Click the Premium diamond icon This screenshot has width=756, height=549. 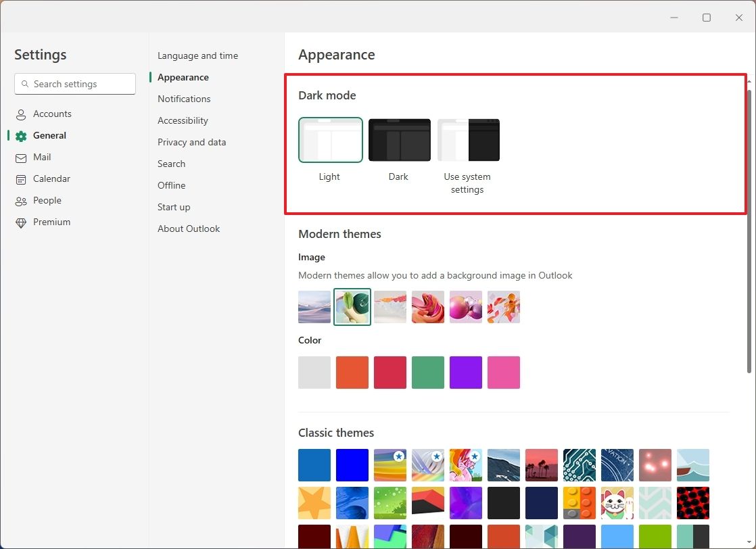click(x=22, y=222)
